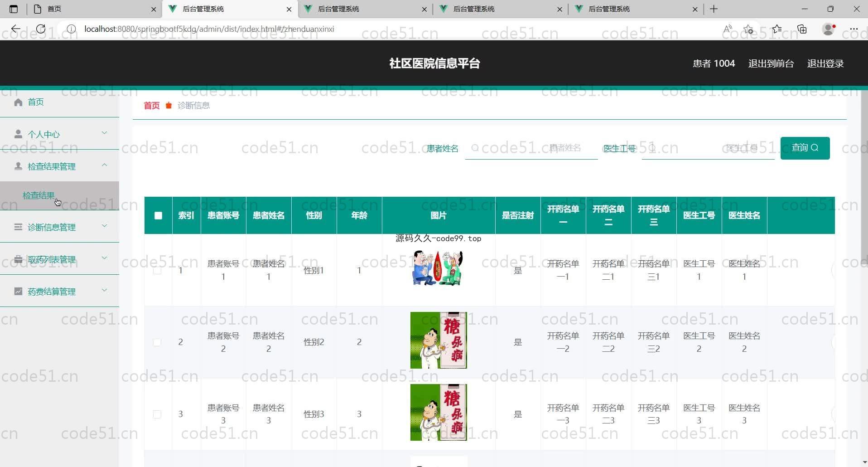This screenshot has height=467, width=868.
Task: Click the 是否注射 column header
Action: (x=518, y=215)
